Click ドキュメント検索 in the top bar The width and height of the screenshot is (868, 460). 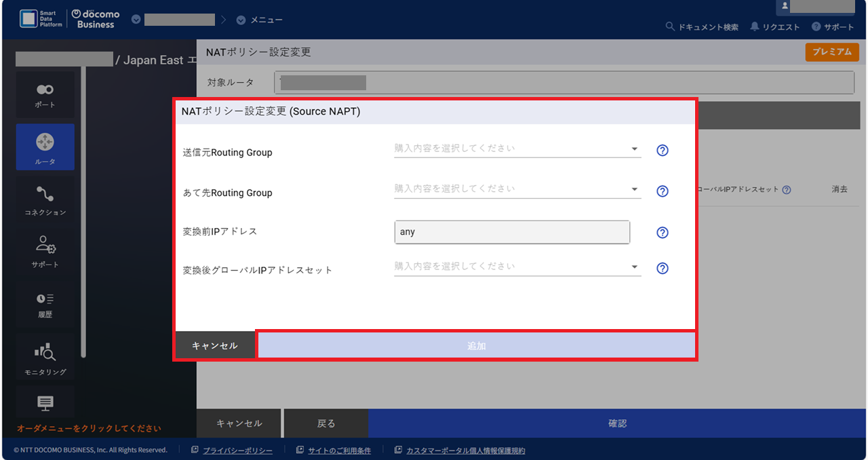703,27
